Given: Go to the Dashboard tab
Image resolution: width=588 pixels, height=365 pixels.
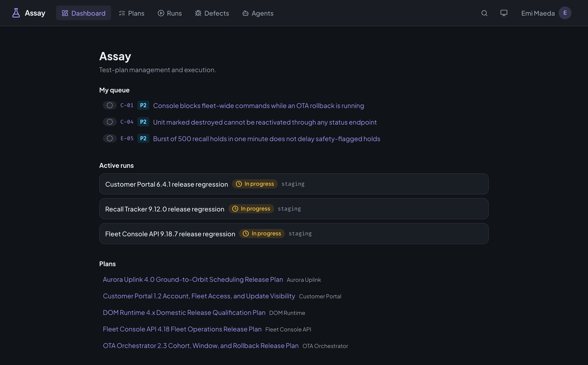Looking at the screenshot, I should click(x=84, y=13).
